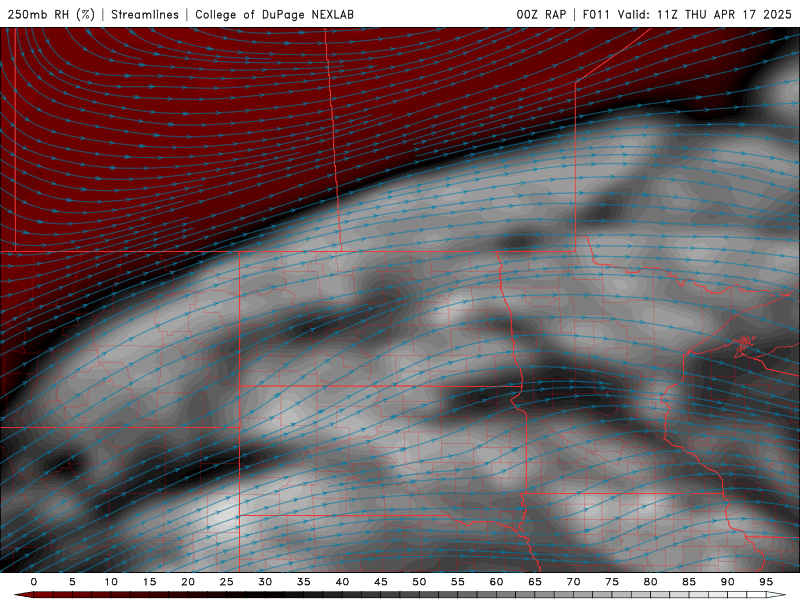Click the "45" legend value
This screenshot has height=600, width=800.
click(381, 582)
